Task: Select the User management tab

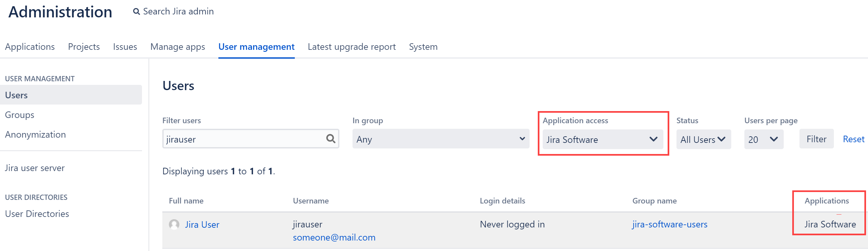Action: click(256, 47)
